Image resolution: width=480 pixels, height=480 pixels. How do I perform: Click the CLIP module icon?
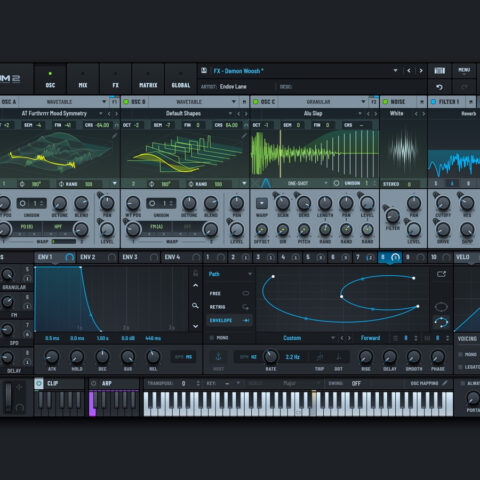click(39, 383)
